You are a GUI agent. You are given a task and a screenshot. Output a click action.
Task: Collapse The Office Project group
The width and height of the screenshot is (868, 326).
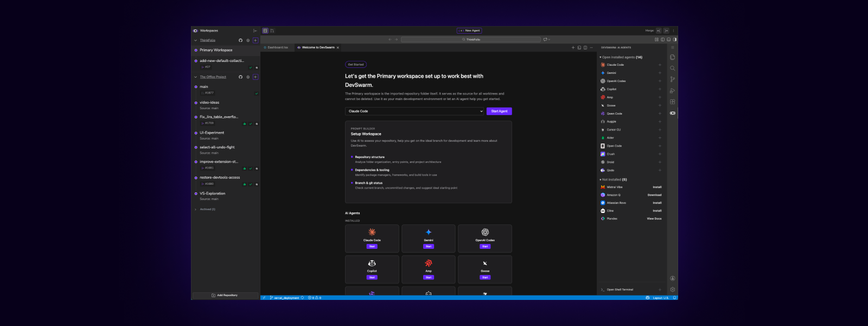click(195, 77)
